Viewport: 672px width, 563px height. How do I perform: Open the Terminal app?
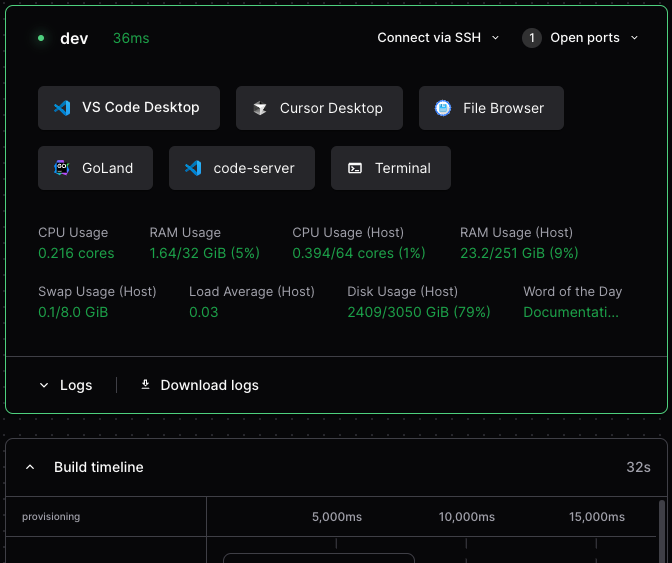click(x=390, y=168)
